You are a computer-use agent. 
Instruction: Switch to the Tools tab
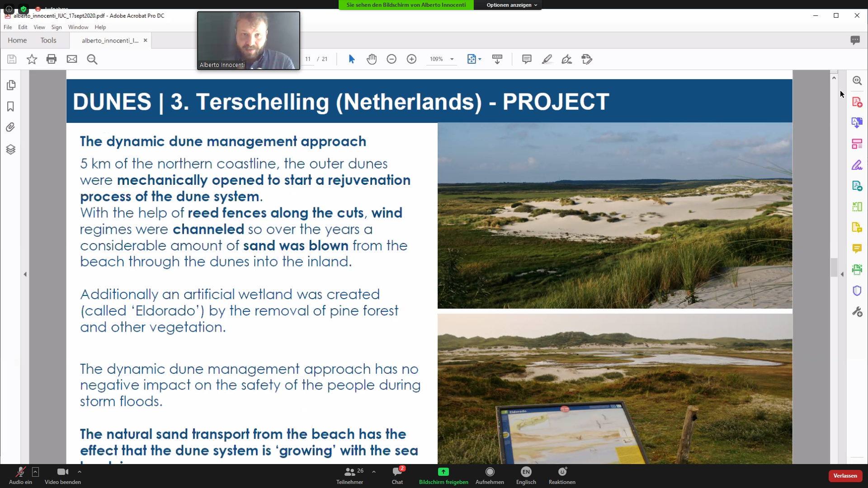click(48, 40)
